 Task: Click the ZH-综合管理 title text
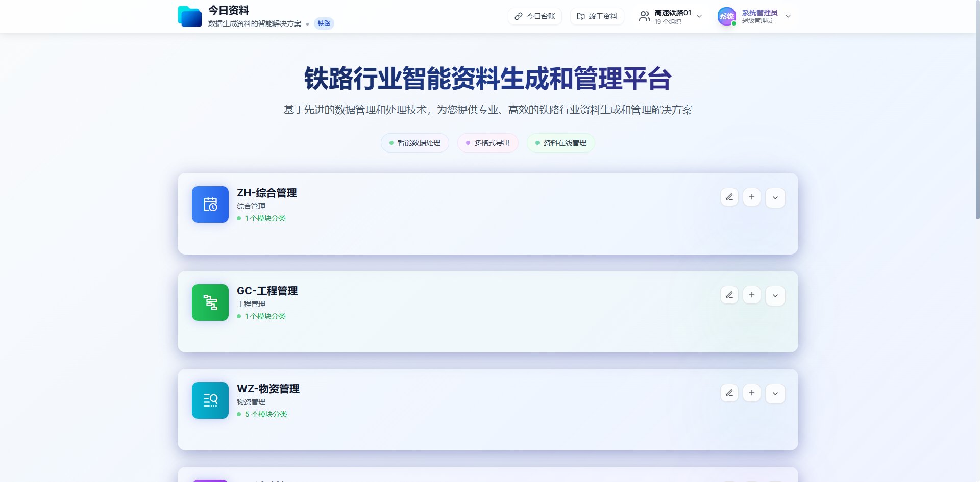(267, 193)
